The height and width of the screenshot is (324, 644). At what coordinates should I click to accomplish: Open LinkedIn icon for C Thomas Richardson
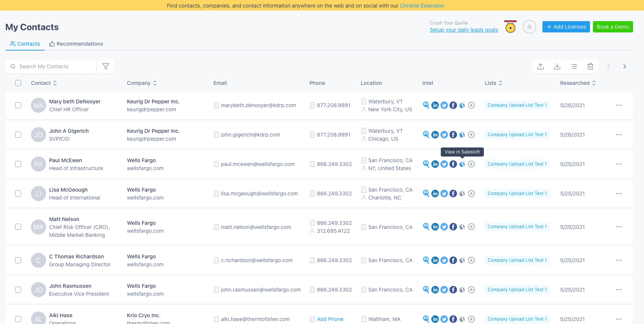(x=435, y=260)
